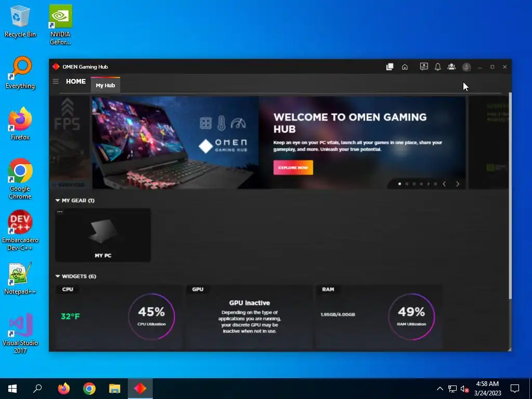
Task: Select the first carousel dot
Action: (400, 184)
